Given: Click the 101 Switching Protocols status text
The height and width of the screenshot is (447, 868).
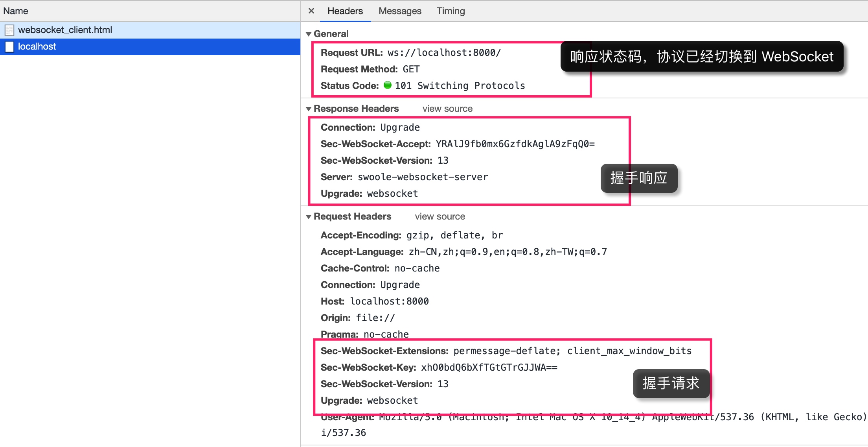Looking at the screenshot, I should (x=460, y=86).
